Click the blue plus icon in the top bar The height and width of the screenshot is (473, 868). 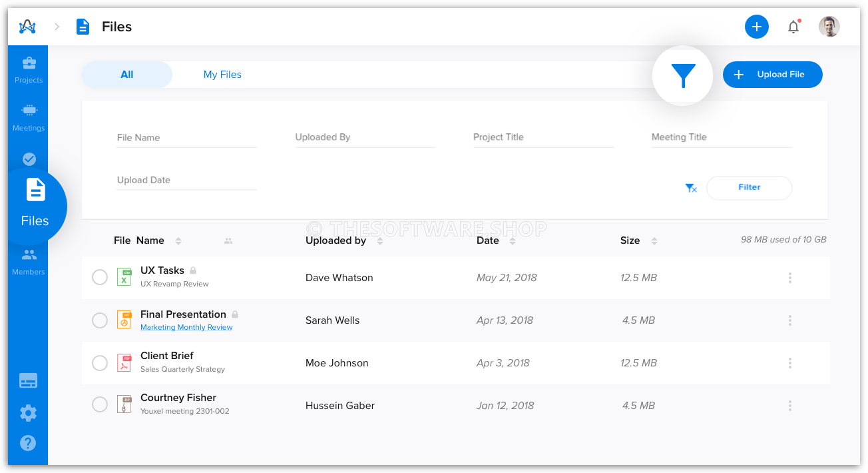tap(756, 27)
